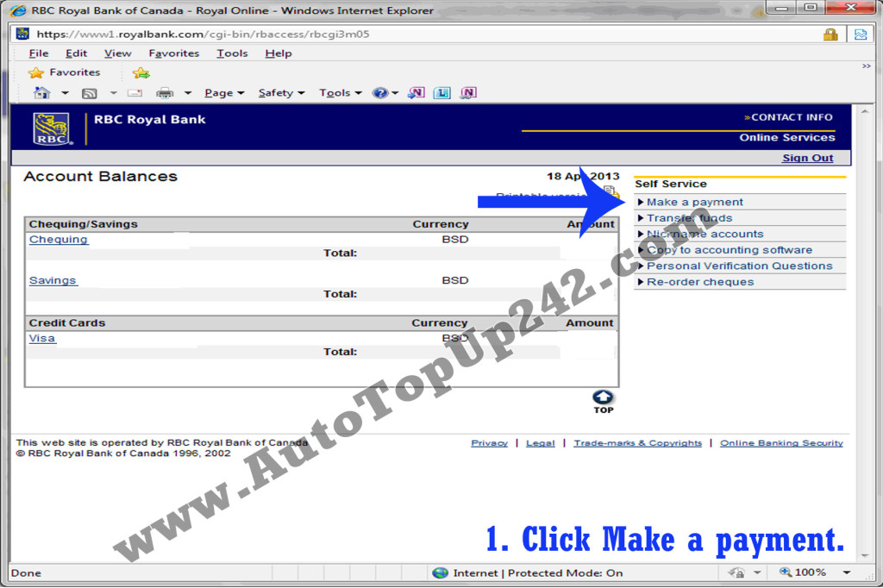This screenshot has height=588, width=883.
Task: Click the Privacy footer link
Action: pos(490,443)
